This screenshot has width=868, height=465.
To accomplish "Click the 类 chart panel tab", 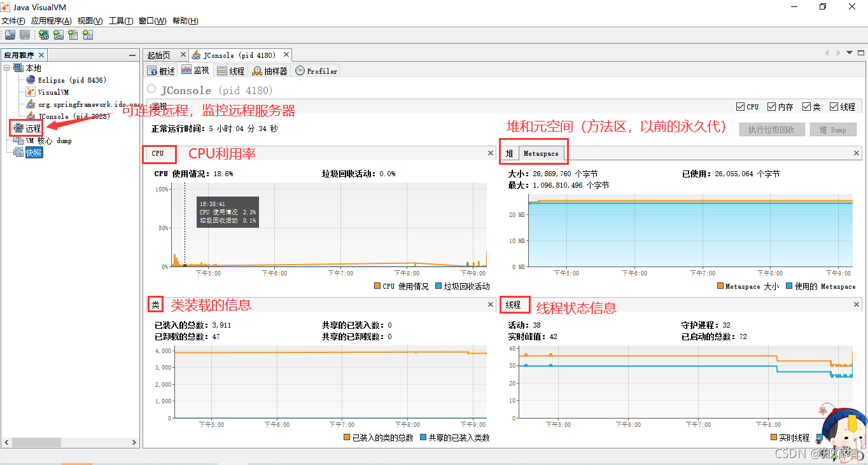I will pyautogui.click(x=155, y=305).
